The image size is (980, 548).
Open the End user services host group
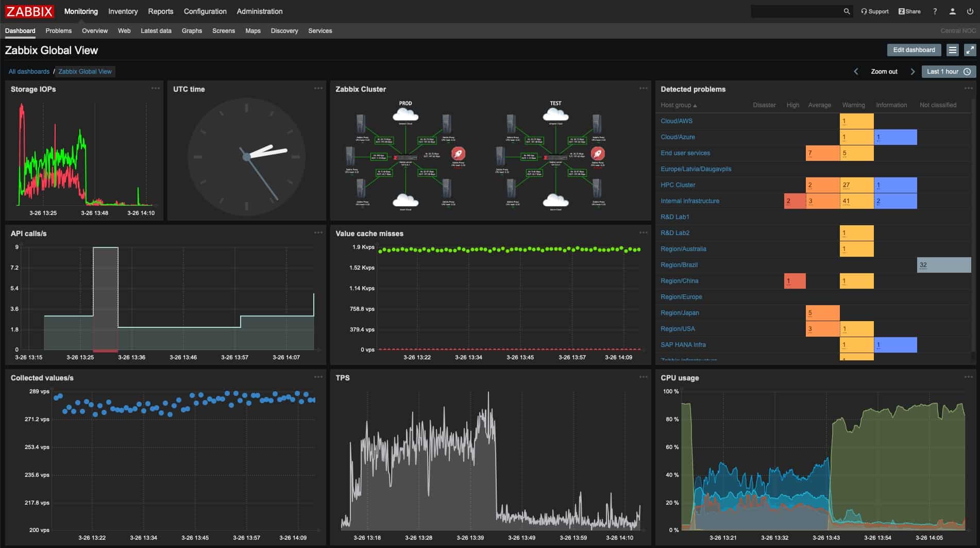click(685, 153)
